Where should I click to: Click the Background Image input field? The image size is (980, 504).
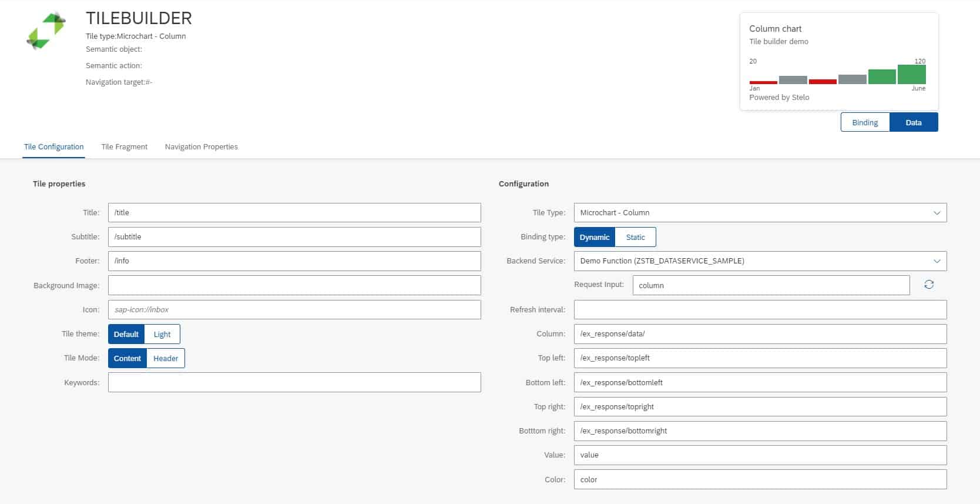pos(294,285)
